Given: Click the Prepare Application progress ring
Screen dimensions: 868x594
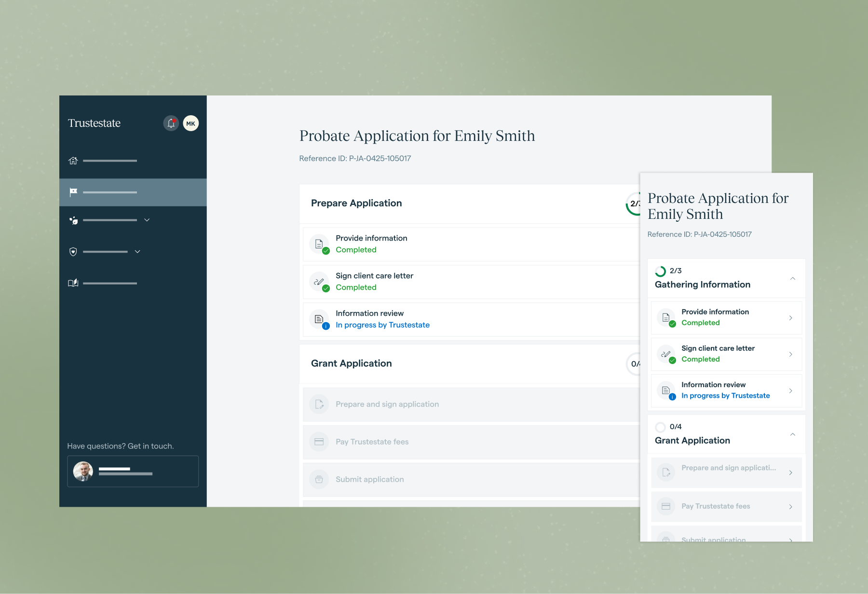Looking at the screenshot, I should point(633,203).
